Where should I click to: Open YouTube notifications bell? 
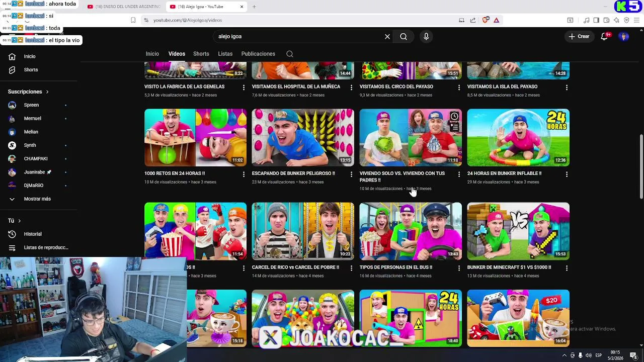tap(605, 36)
